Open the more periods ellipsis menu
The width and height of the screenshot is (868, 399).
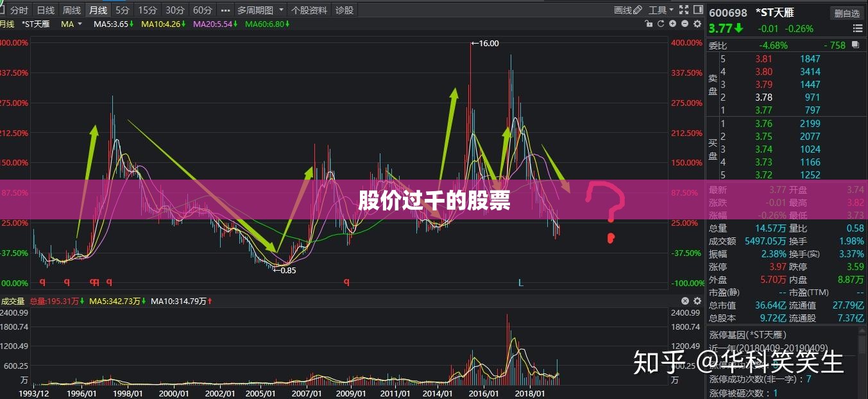coord(225,10)
